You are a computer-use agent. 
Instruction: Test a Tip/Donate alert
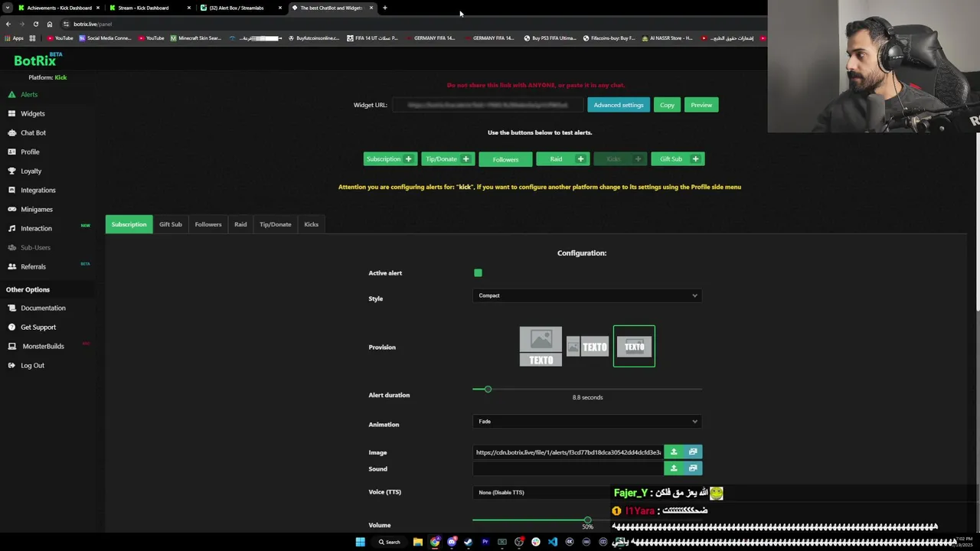tap(448, 158)
